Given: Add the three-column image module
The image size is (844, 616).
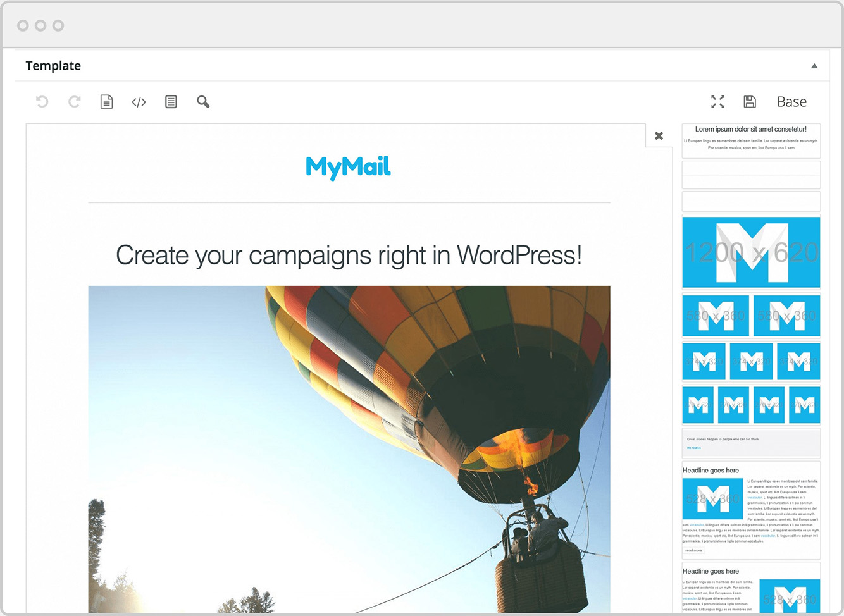Looking at the screenshot, I should pyautogui.click(x=751, y=361).
